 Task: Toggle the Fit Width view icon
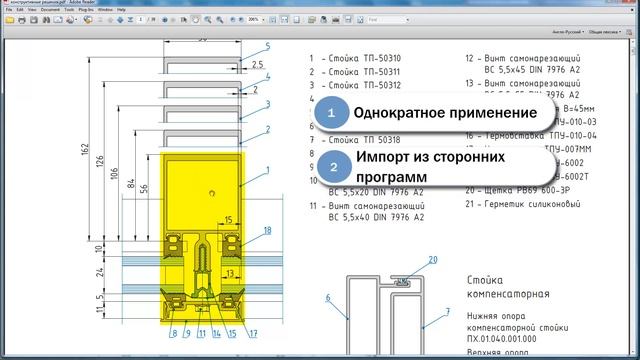click(284, 20)
